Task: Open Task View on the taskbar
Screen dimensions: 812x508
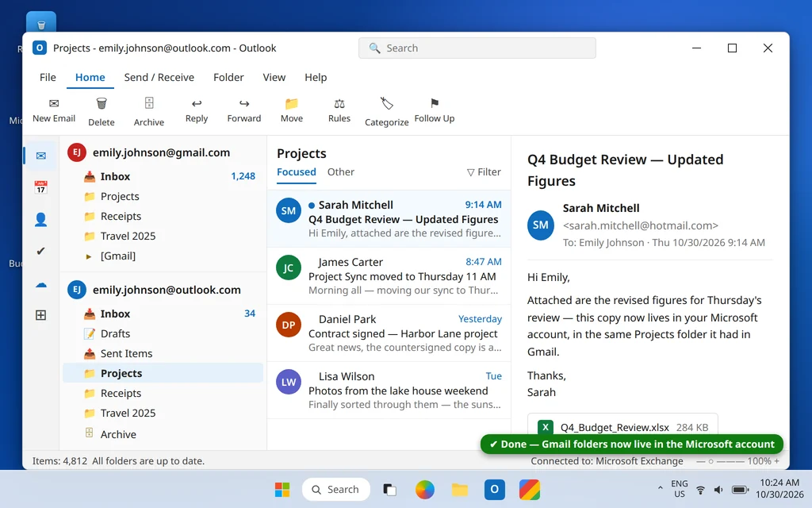Action: click(x=389, y=489)
